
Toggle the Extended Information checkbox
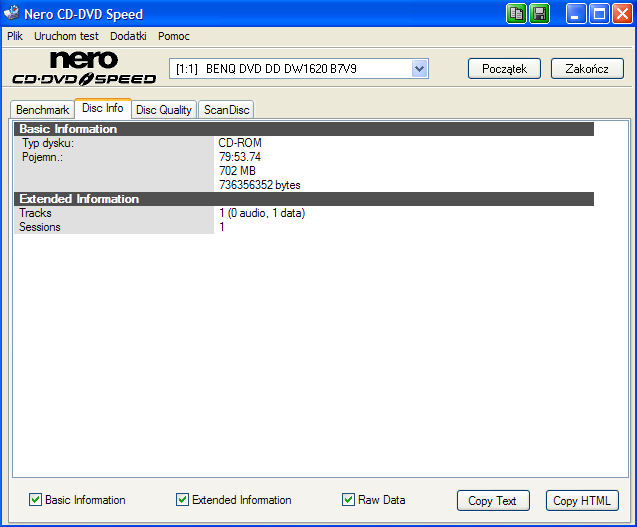click(182, 499)
